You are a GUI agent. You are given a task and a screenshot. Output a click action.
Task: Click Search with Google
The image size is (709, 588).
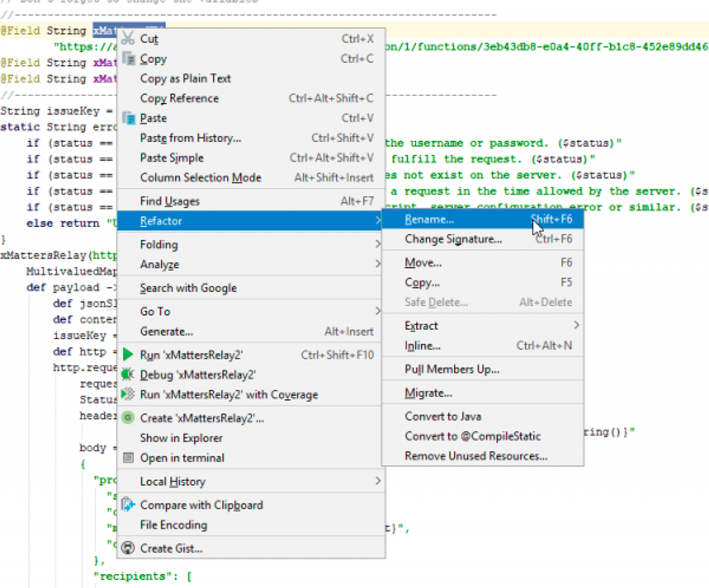188,287
